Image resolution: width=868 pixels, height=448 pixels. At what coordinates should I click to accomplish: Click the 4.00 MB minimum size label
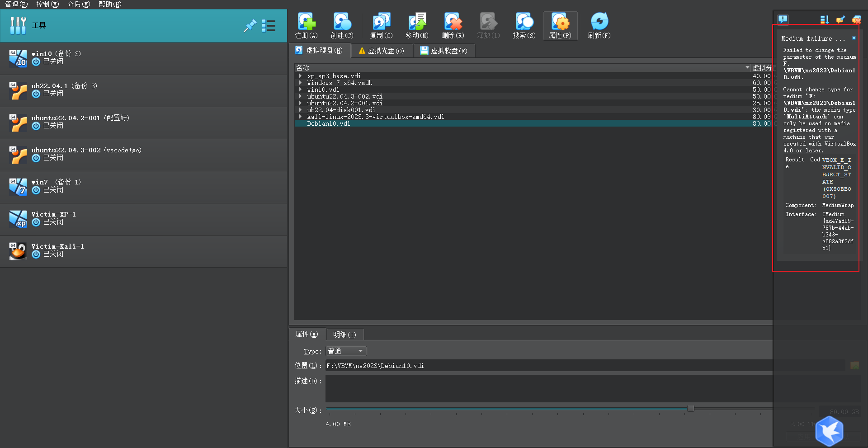pyautogui.click(x=338, y=424)
